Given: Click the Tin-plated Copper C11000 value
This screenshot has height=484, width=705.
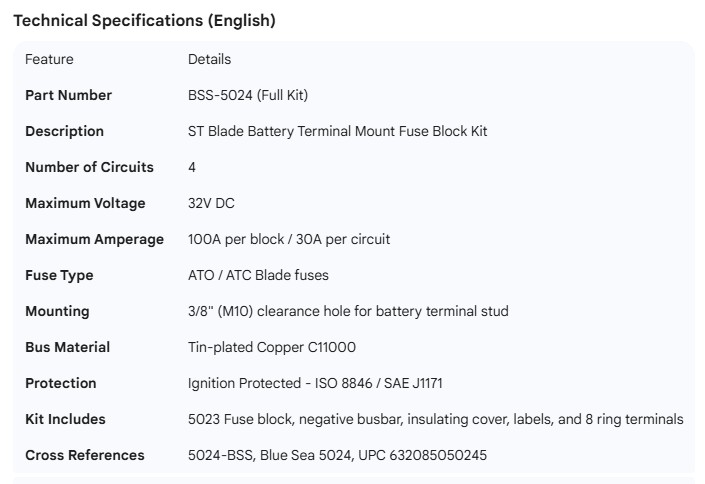Looking at the screenshot, I should (x=272, y=347).
